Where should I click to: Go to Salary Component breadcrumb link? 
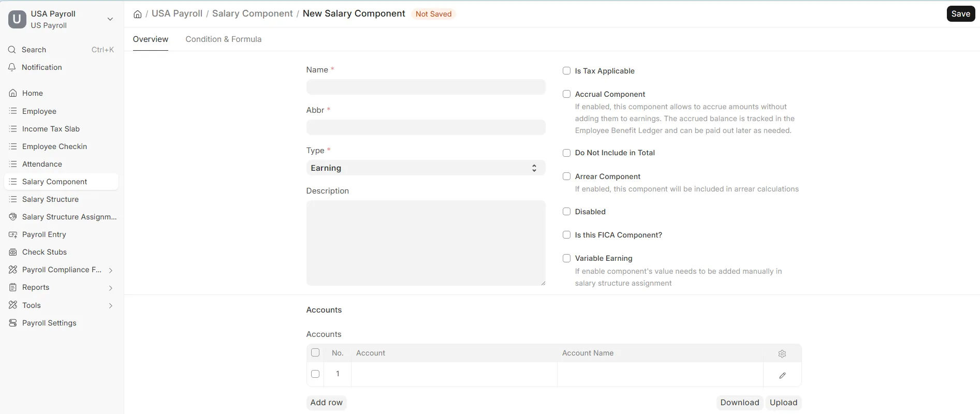pos(253,13)
